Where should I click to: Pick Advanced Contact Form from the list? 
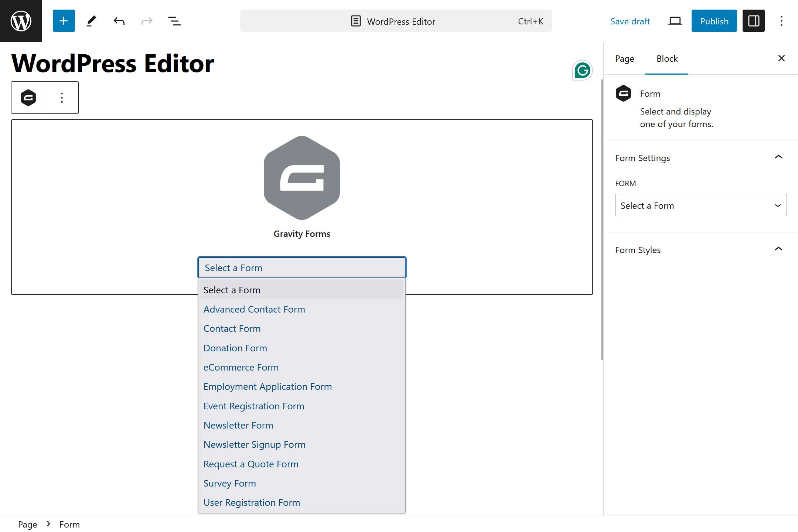coord(302,309)
